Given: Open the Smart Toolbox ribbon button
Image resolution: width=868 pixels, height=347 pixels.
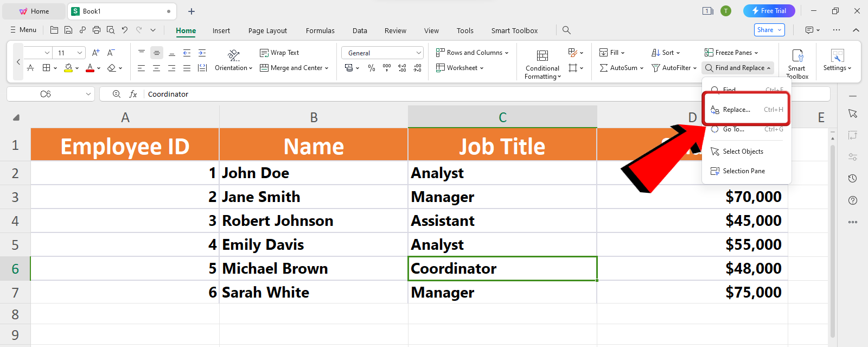Looking at the screenshot, I should (797, 63).
